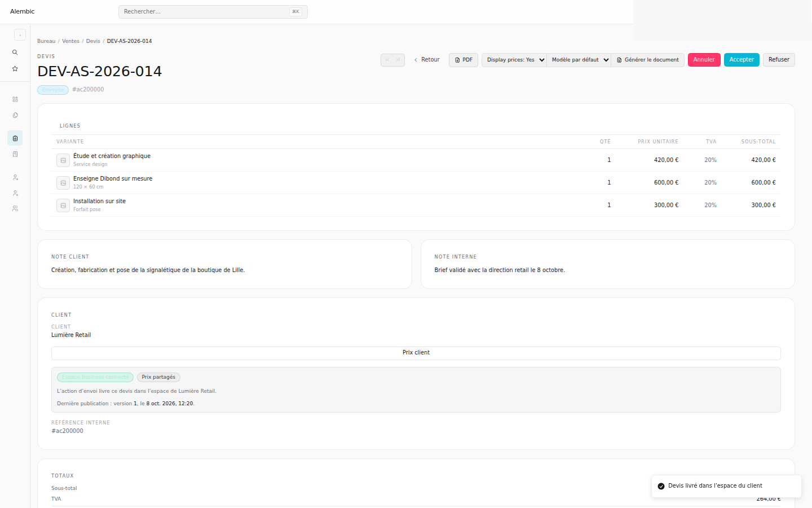Click the Retour back link
Viewport: 812px width, 508px height.
point(427,60)
